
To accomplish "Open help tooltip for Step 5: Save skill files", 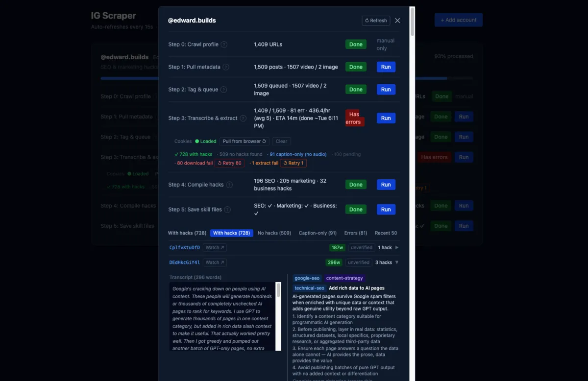I will point(227,209).
